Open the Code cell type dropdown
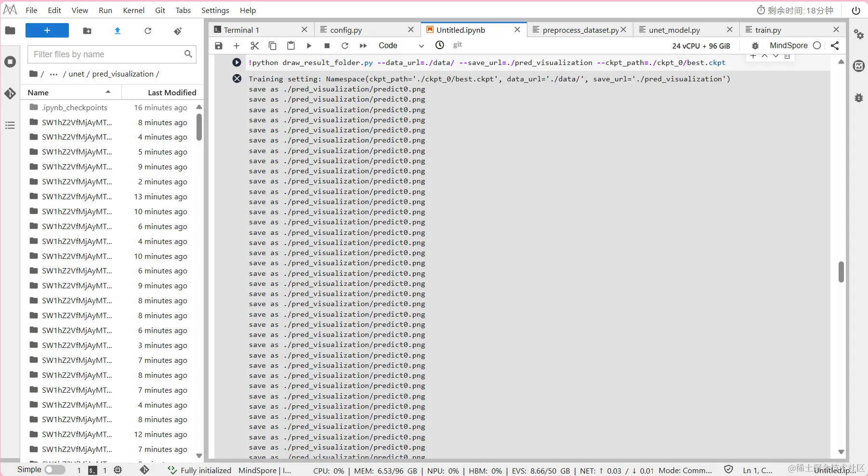The width and height of the screenshot is (868, 476). (401, 46)
